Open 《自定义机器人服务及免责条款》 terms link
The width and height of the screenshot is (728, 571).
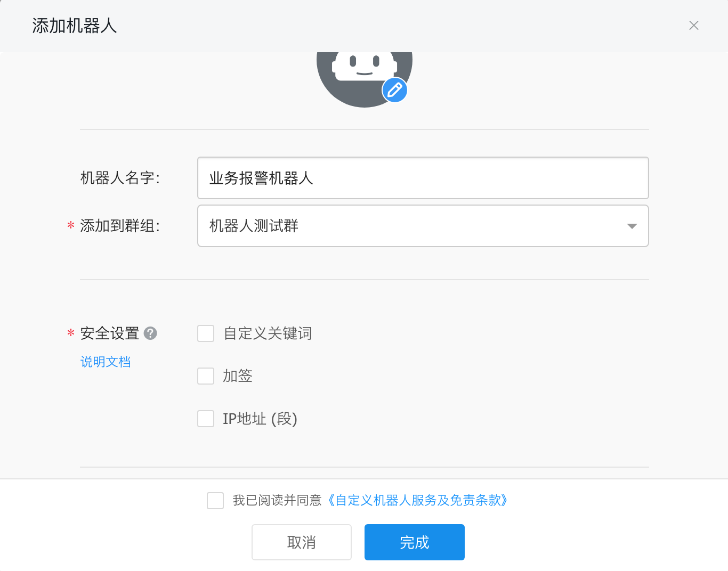tap(418, 501)
